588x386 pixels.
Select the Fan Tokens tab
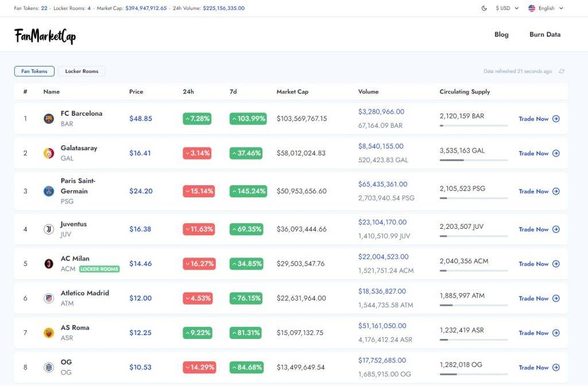[x=34, y=71]
